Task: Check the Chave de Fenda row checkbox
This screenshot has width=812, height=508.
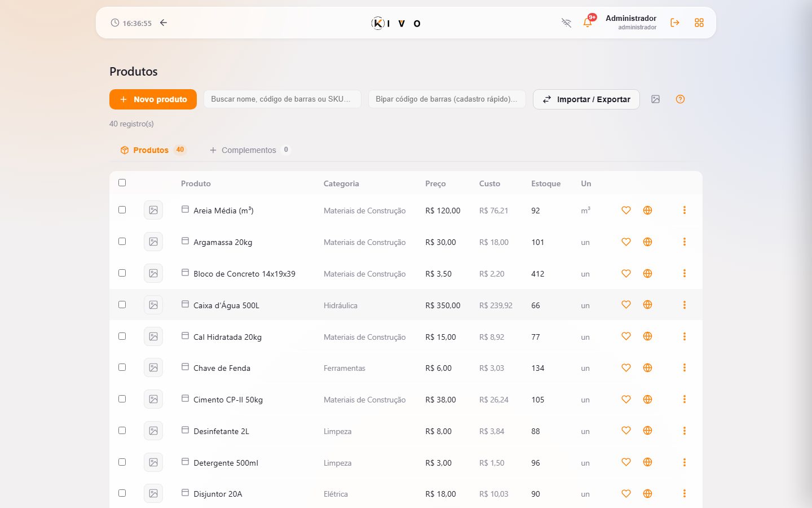Action: [x=122, y=367]
